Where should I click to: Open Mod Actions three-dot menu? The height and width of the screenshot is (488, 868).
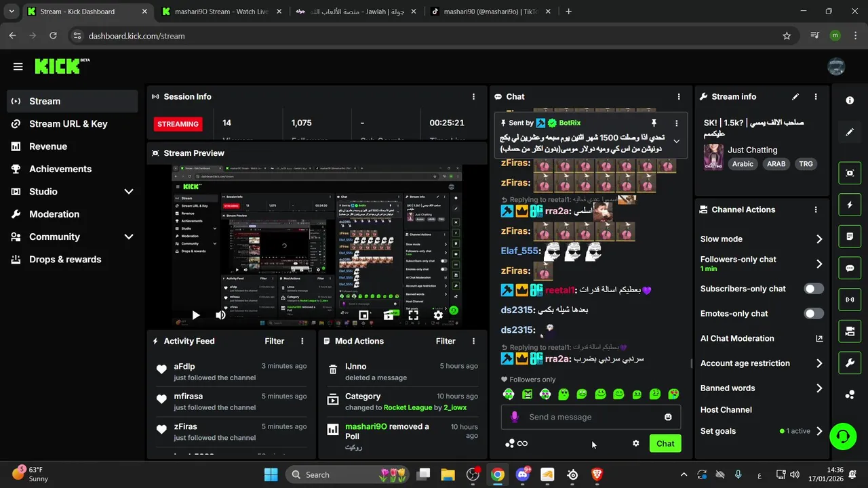[x=473, y=341]
